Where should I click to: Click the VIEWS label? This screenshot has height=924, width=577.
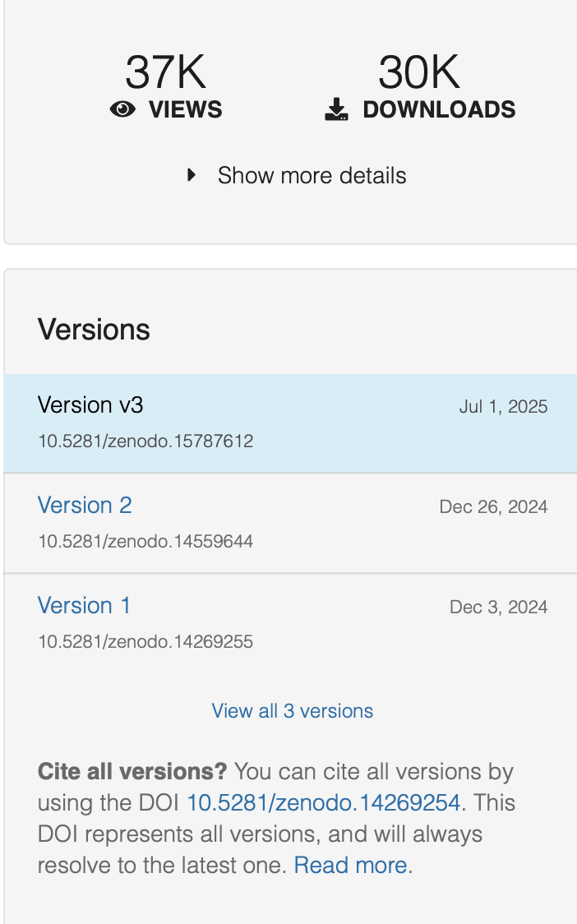pos(186,109)
